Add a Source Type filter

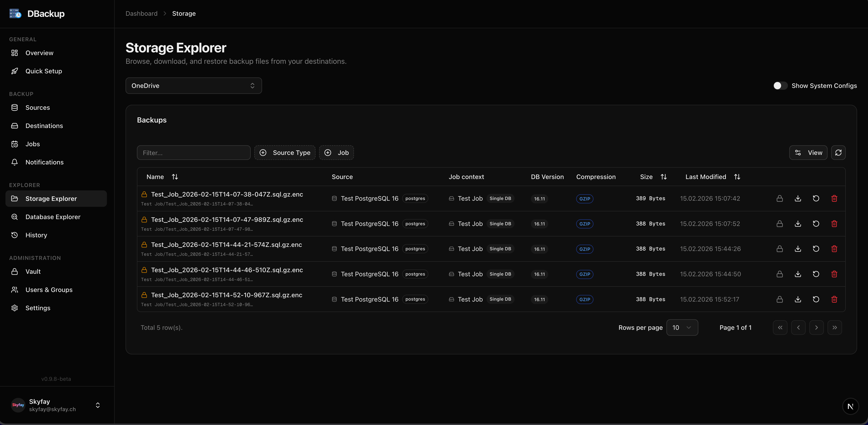[285, 152]
